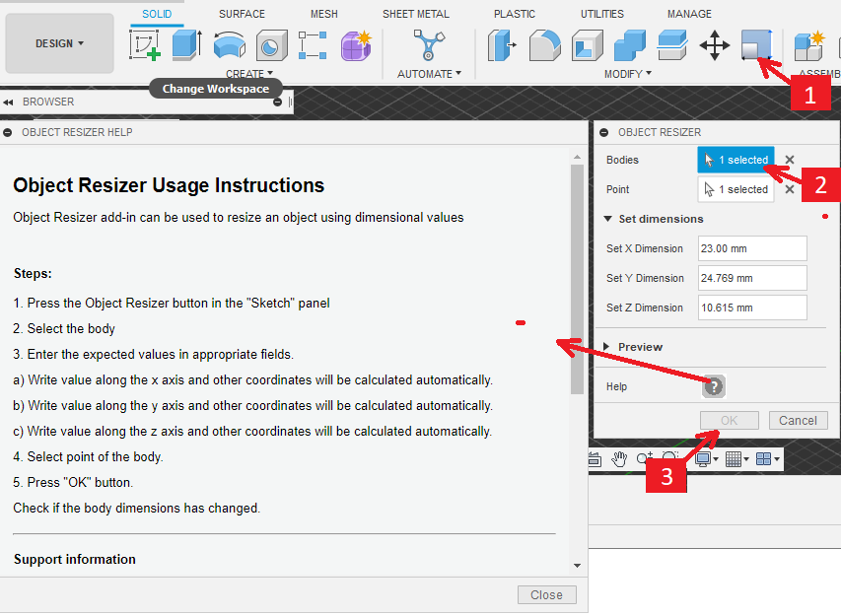Clear the Point selection with X
Viewport: 841px width, 616px height.
(790, 189)
